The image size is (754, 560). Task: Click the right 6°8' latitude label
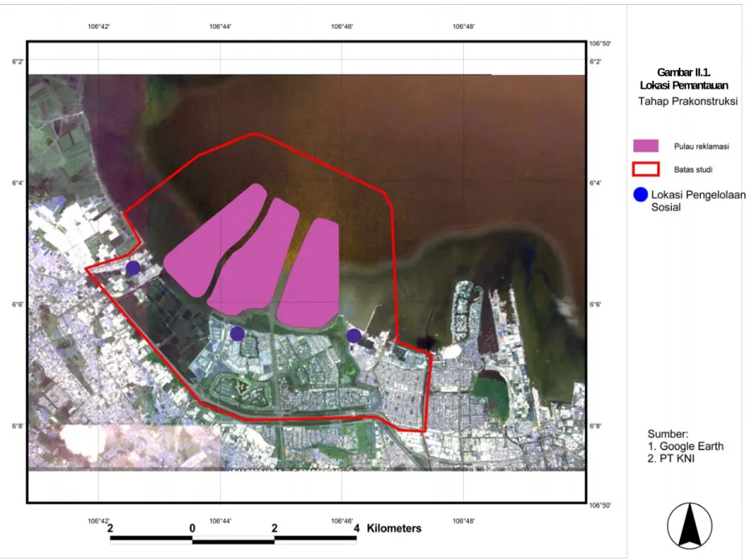tap(595, 426)
